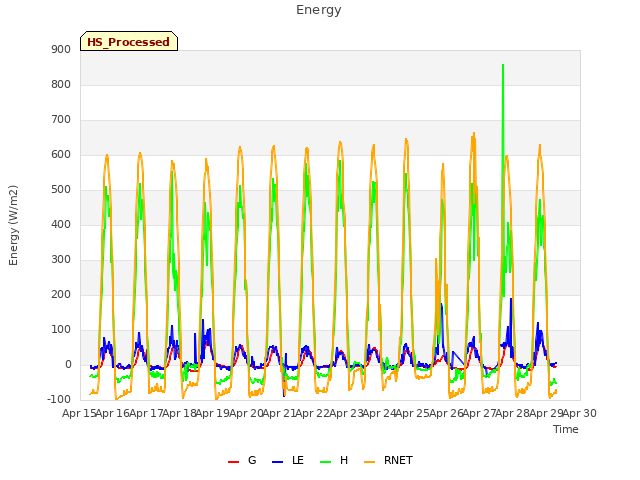Click the x-axis label 'Apr 15'
Viewport: 640px width, 480px height.
(79, 413)
